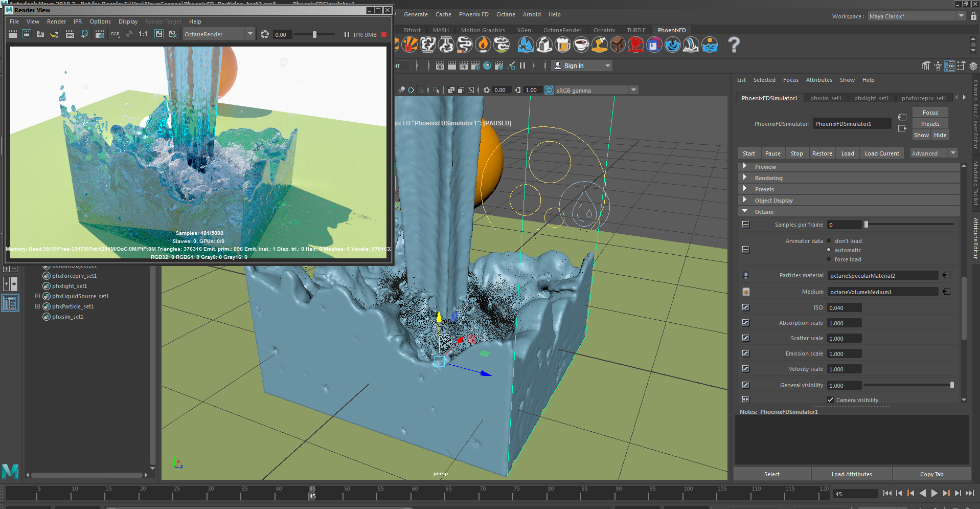This screenshot has width=980, height=509.
Task: Expand the Object Display section
Action: [x=745, y=200]
